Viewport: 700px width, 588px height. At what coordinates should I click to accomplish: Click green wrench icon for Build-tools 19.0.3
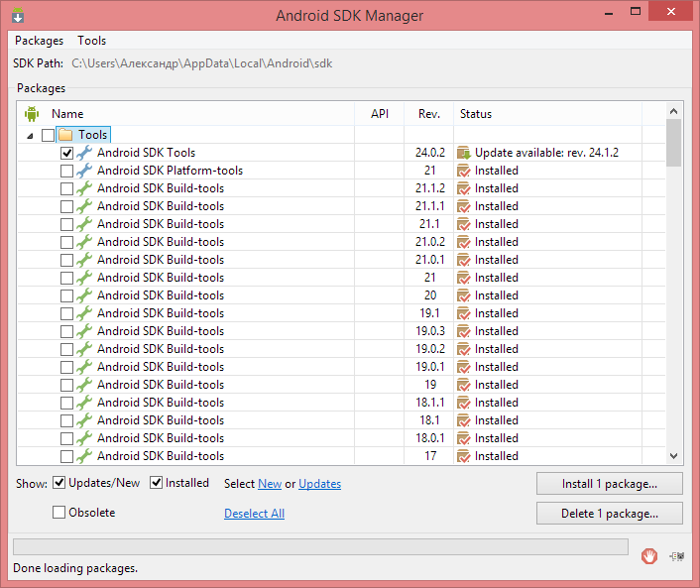[x=84, y=331]
